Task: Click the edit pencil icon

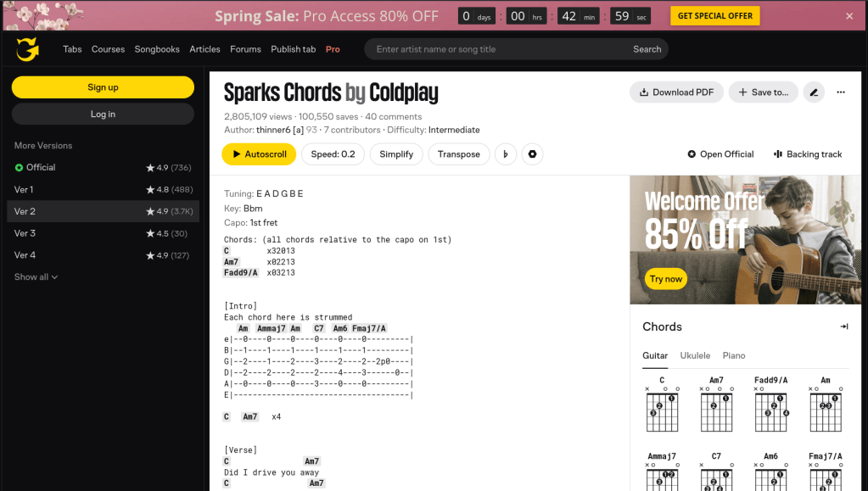Action: (x=814, y=92)
